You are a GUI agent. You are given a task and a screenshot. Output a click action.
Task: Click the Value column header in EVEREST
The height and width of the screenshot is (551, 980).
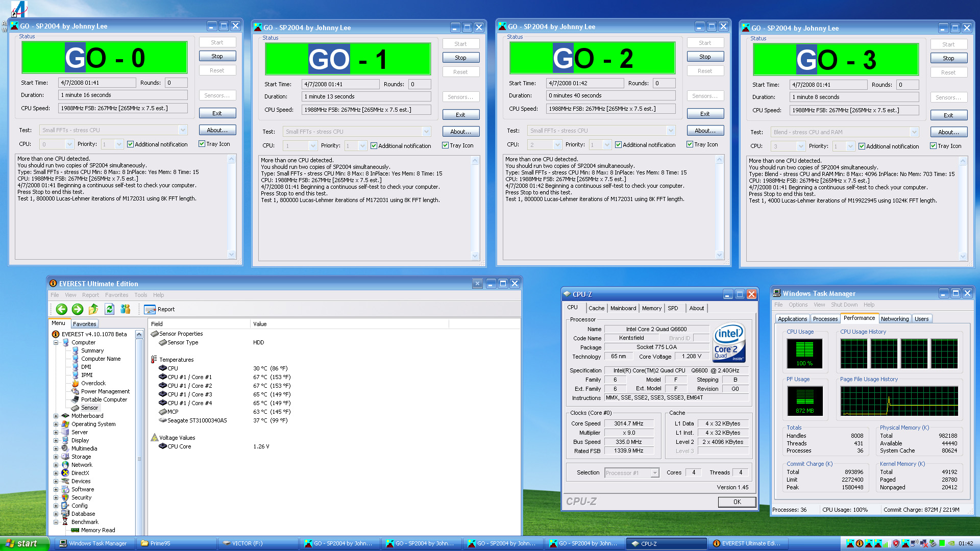(349, 324)
